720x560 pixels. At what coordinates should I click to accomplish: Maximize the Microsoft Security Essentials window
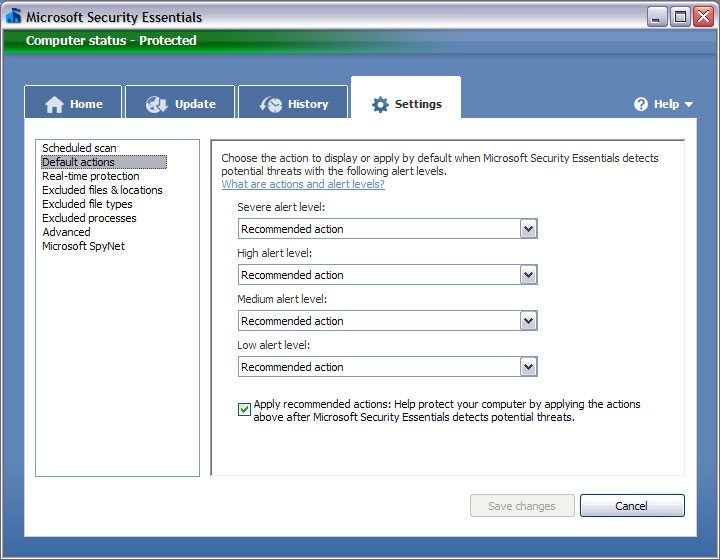tap(680, 17)
